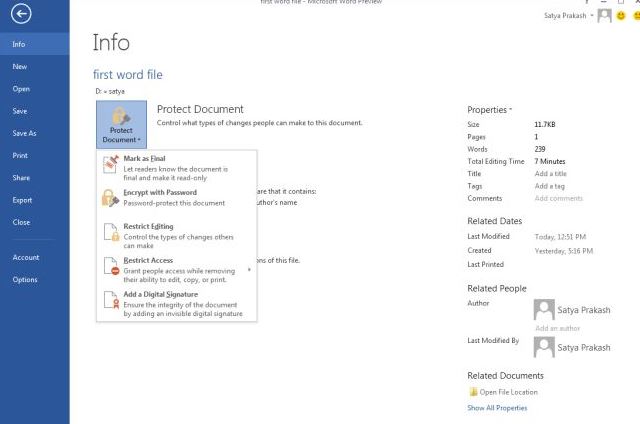Viewport: 640px width, 424px height.
Task: Click the Add comments field
Action: coord(559,198)
